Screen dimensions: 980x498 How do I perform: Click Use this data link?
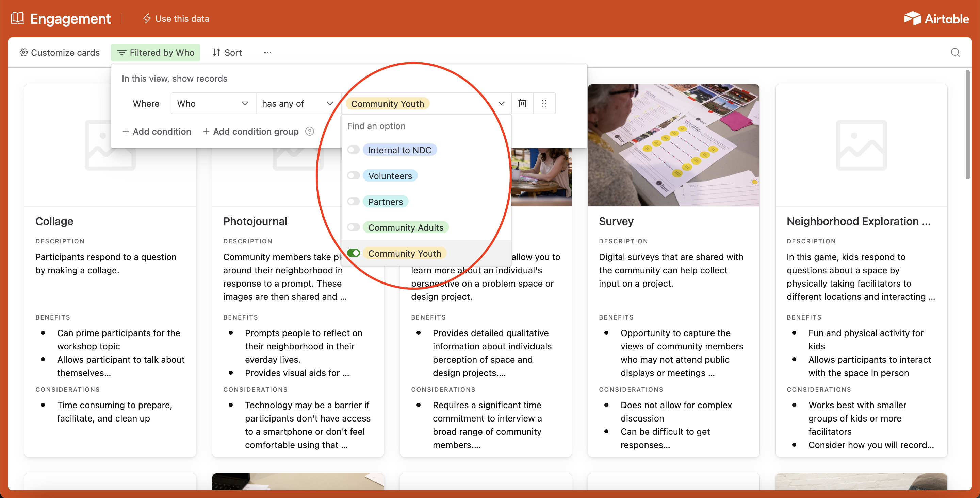[x=176, y=19]
